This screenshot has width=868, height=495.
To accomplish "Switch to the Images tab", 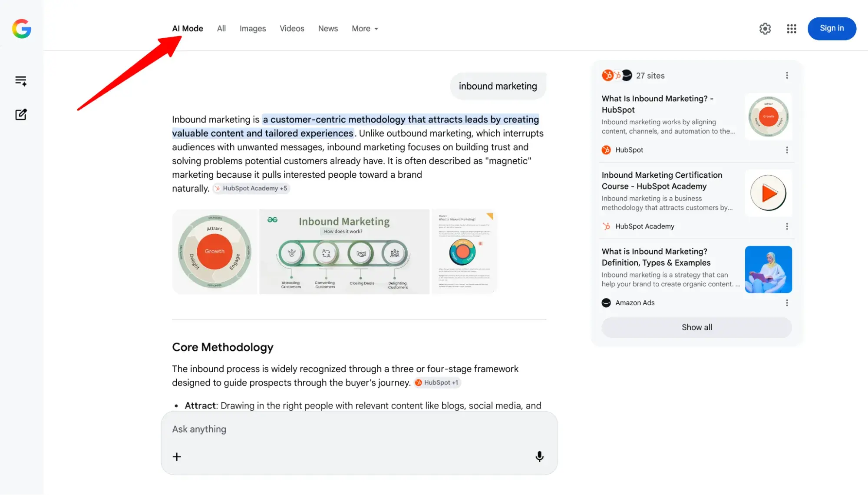I will [x=253, y=29].
